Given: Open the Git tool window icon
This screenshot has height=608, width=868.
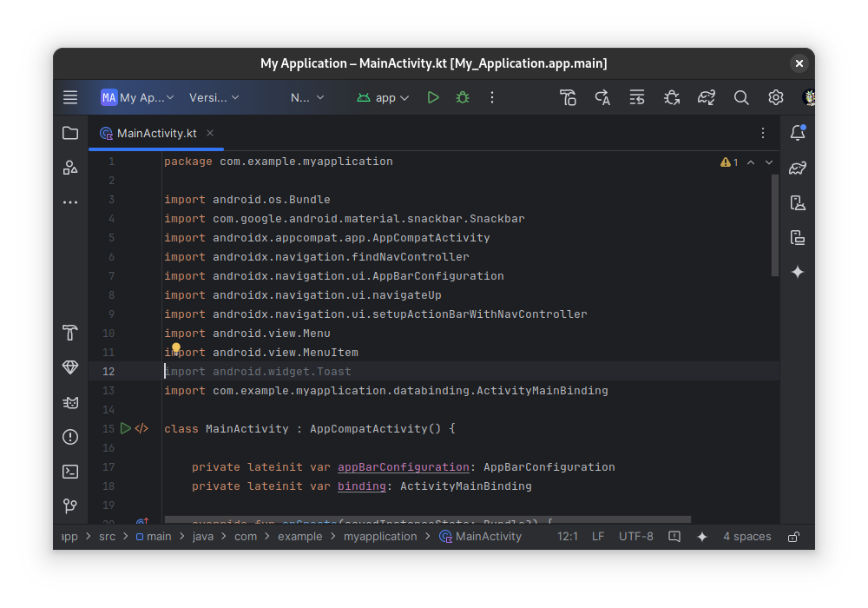Looking at the screenshot, I should coord(70,506).
